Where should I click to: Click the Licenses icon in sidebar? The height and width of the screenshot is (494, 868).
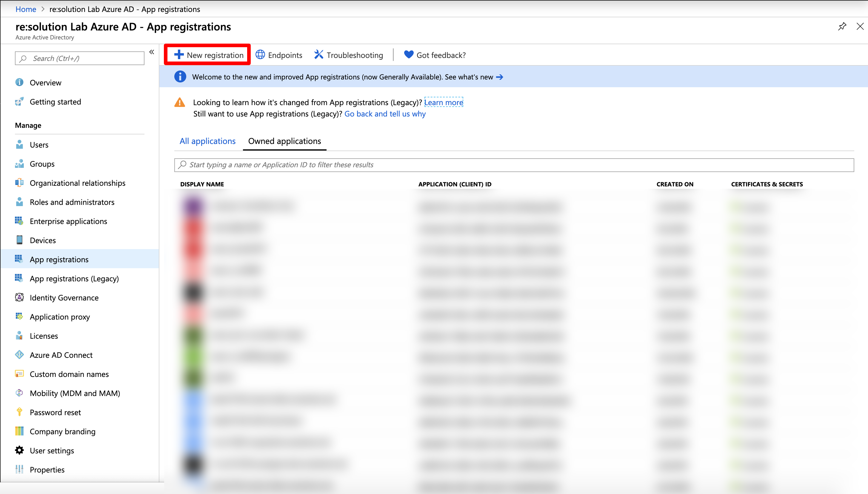pos(19,335)
